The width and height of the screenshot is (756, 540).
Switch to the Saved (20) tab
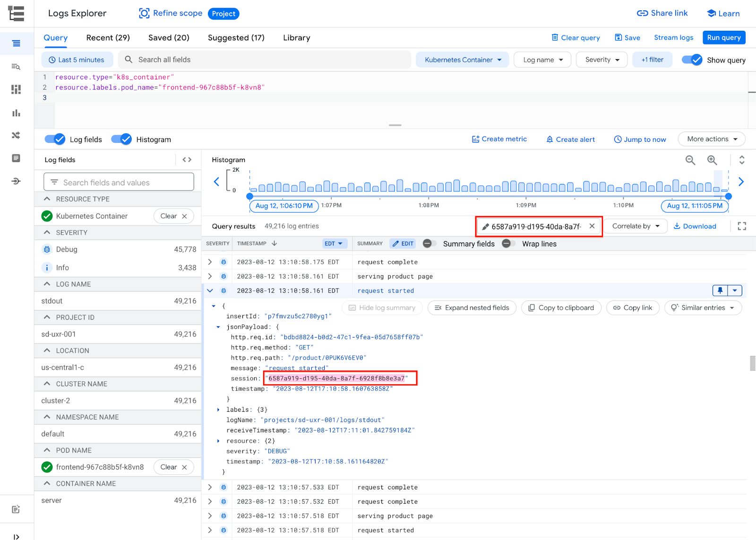[x=169, y=38]
